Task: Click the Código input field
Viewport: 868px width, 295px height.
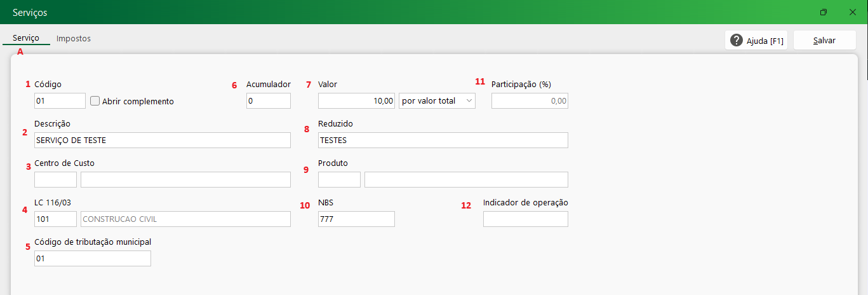Action: coord(60,100)
